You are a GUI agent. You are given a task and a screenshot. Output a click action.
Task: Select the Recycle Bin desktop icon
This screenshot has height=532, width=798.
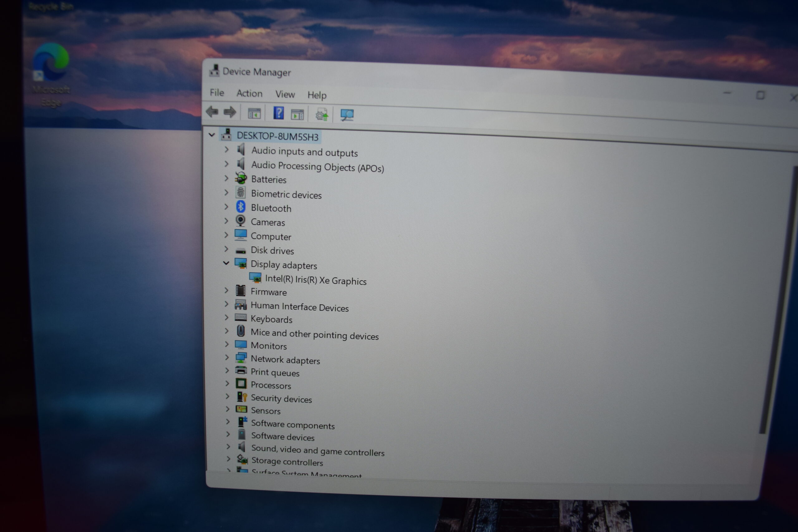coord(50,6)
